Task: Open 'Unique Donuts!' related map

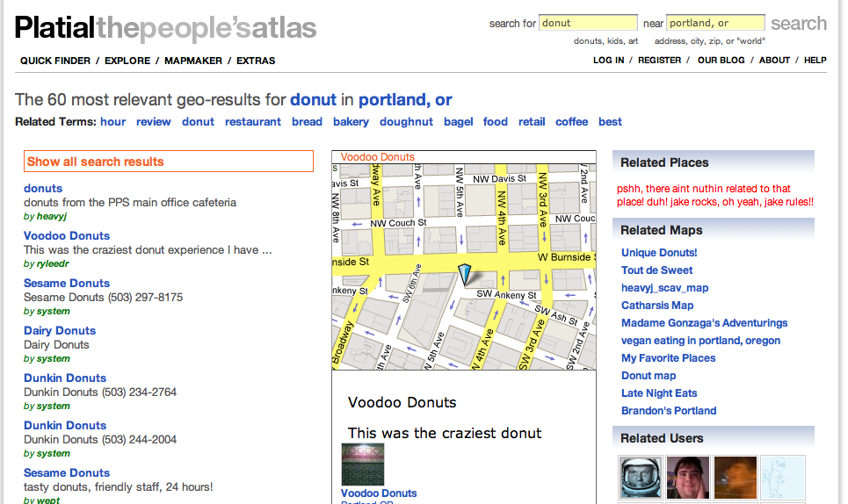Action: (659, 253)
